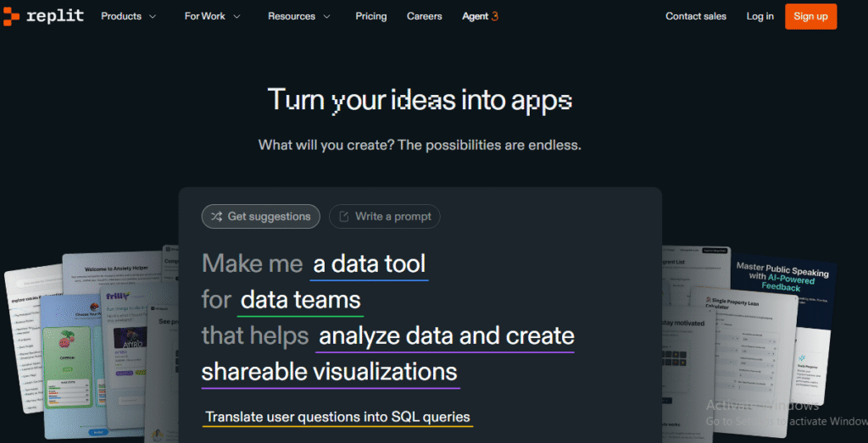This screenshot has width=868, height=443.
Task: Go to the Careers page
Action: coord(424,16)
